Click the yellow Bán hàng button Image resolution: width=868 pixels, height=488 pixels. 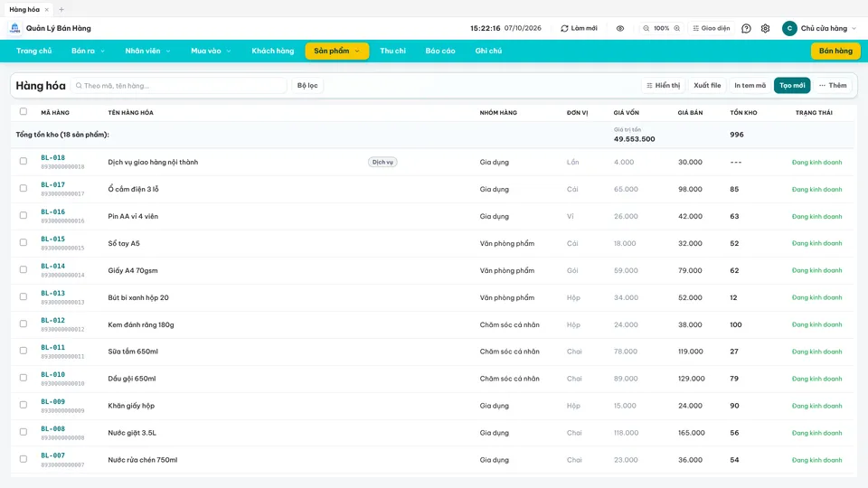coord(835,51)
